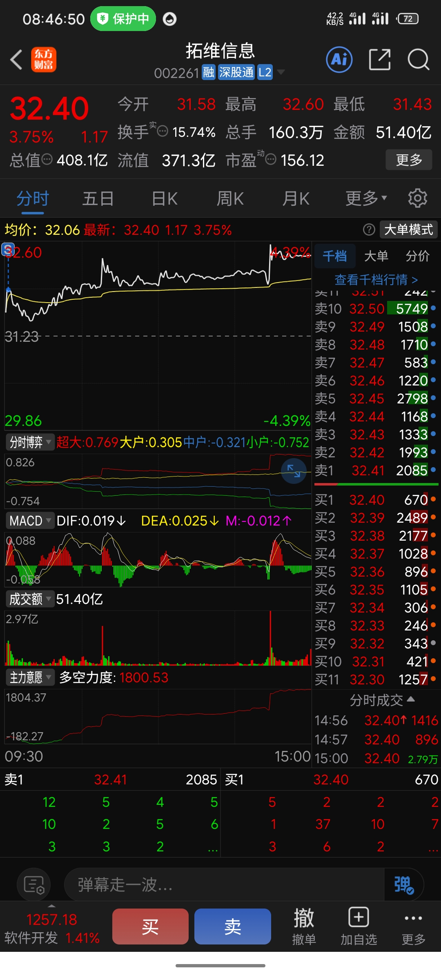Screen dimensions: 441x980
Task: Tap the 买11 32.30 order row
Action: click(376, 679)
